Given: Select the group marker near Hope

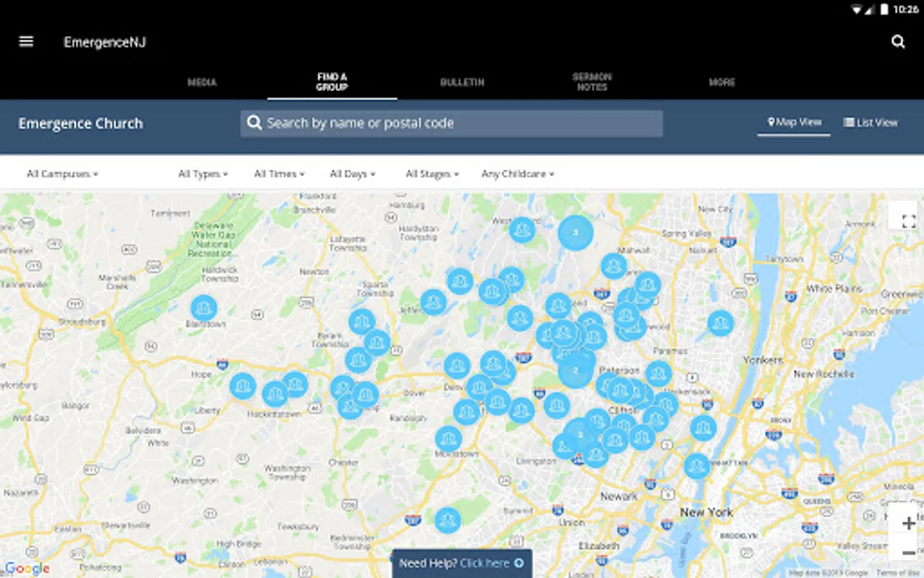Looking at the screenshot, I should (243, 386).
